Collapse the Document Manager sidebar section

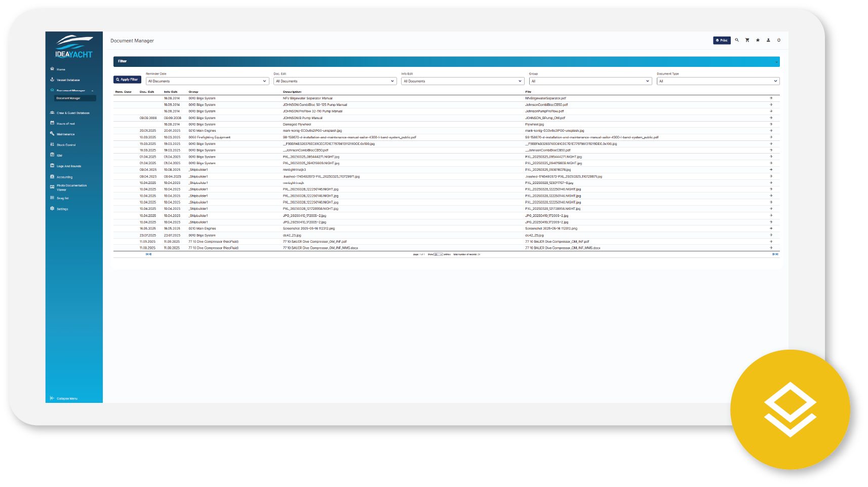[x=92, y=91]
